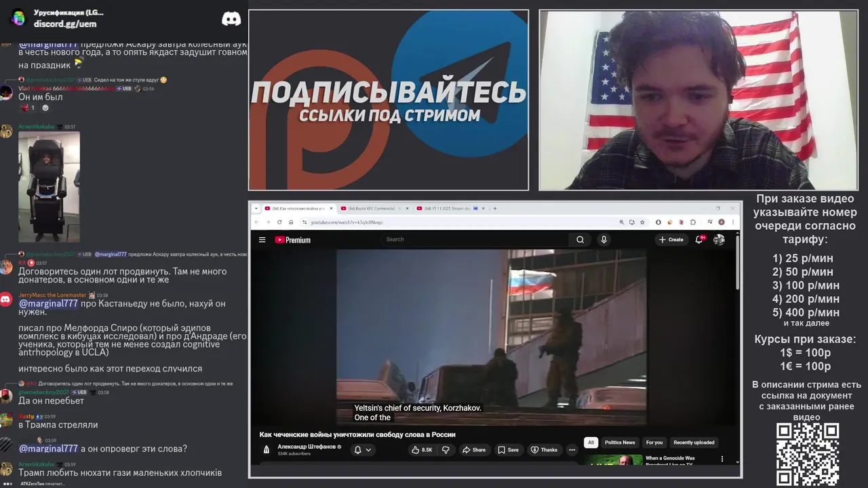Click the Discord logo in overlay header

tap(231, 19)
